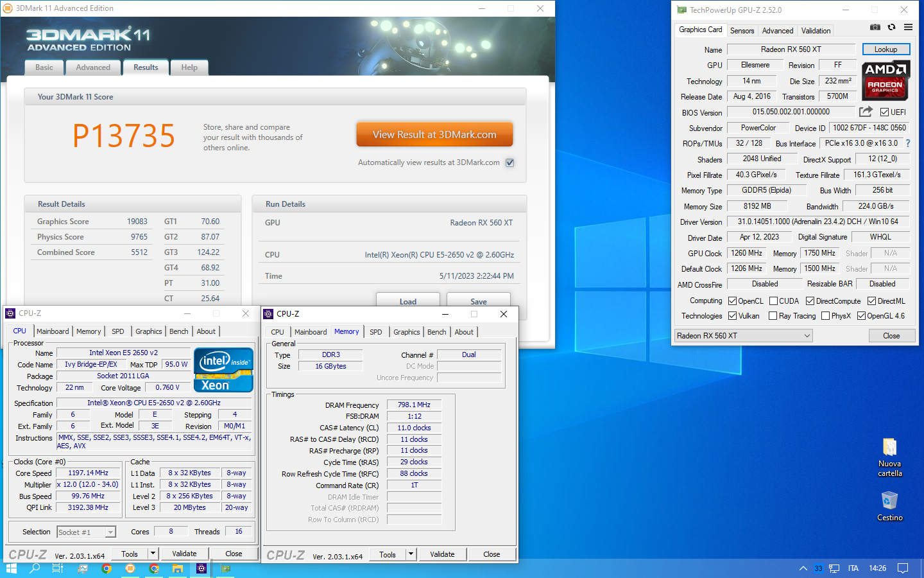Click the ITA language indicator
The image size is (924, 578).
point(853,568)
